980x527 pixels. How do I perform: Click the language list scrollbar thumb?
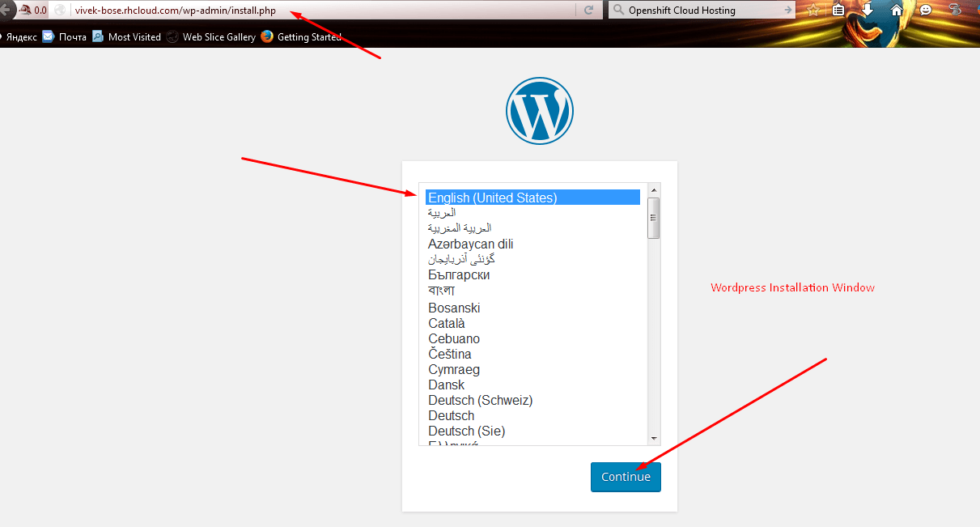click(x=654, y=218)
